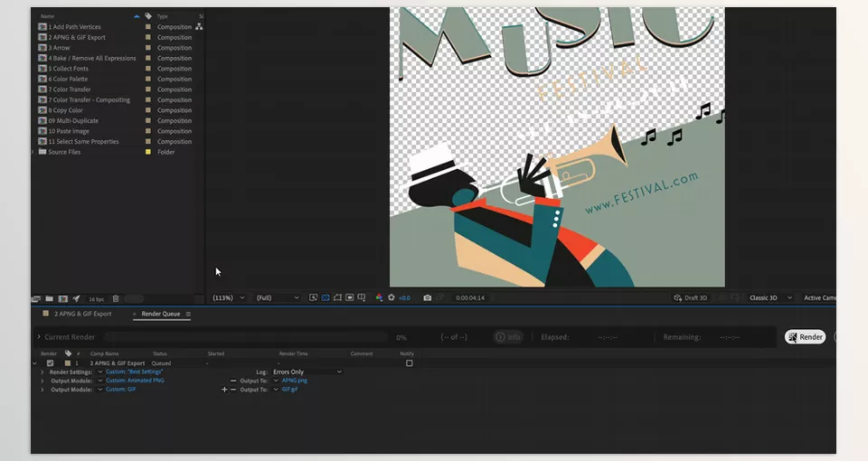
Task: Open Output To dropdown arrow for APNG.png
Action: point(276,381)
